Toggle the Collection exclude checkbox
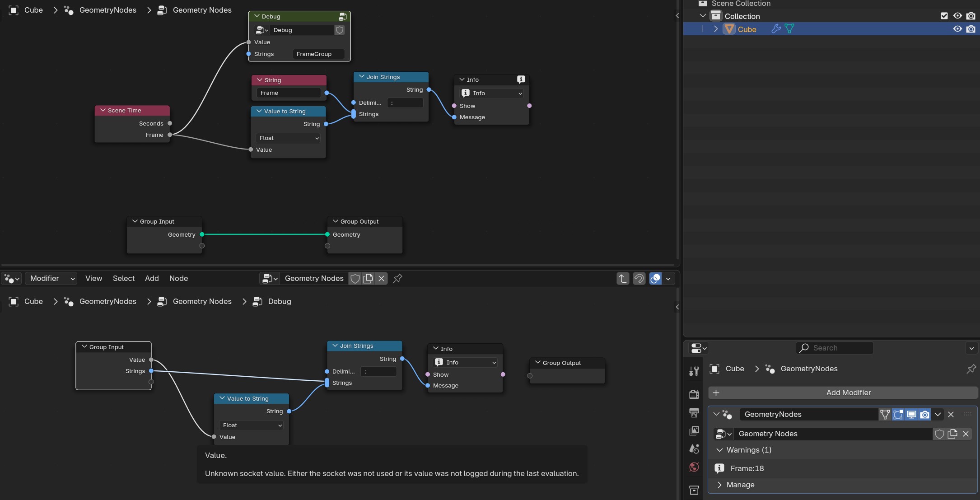This screenshot has height=500, width=980. (944, 16)
